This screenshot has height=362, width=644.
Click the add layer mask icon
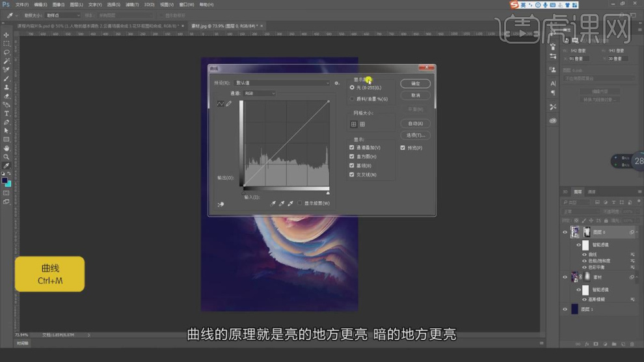point(596,344)
